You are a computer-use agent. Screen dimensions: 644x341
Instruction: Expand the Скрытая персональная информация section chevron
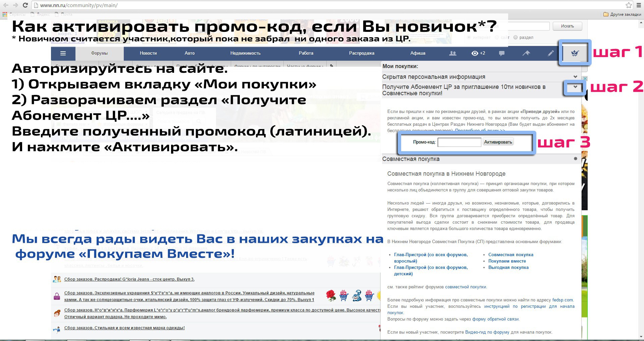tap(576, 77)
